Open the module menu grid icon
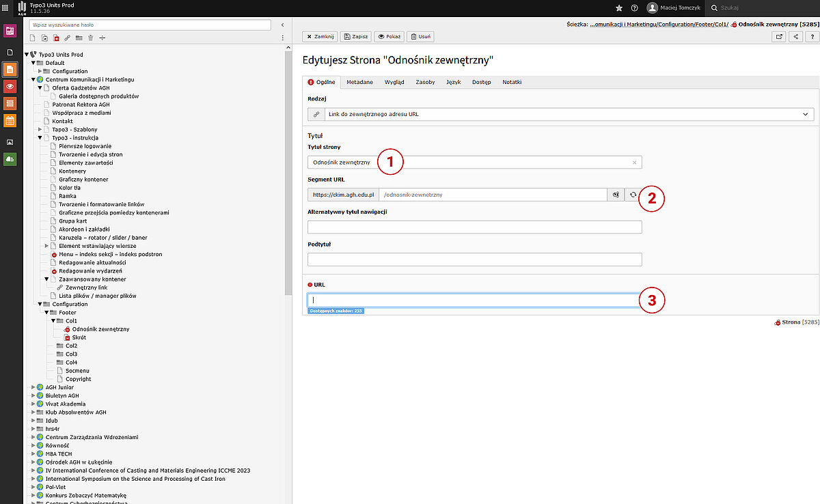This screenshot has height=504, width=820. pyautogui.click(x=6, y=8)
